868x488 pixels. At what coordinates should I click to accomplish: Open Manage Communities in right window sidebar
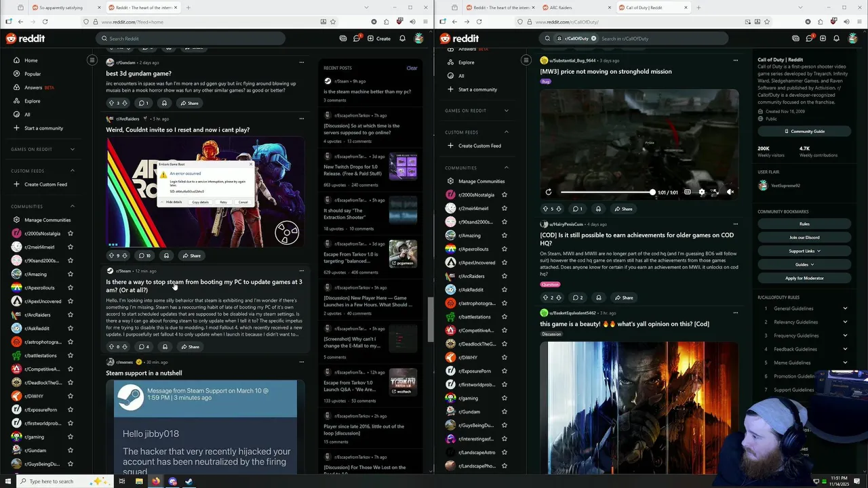481,181
